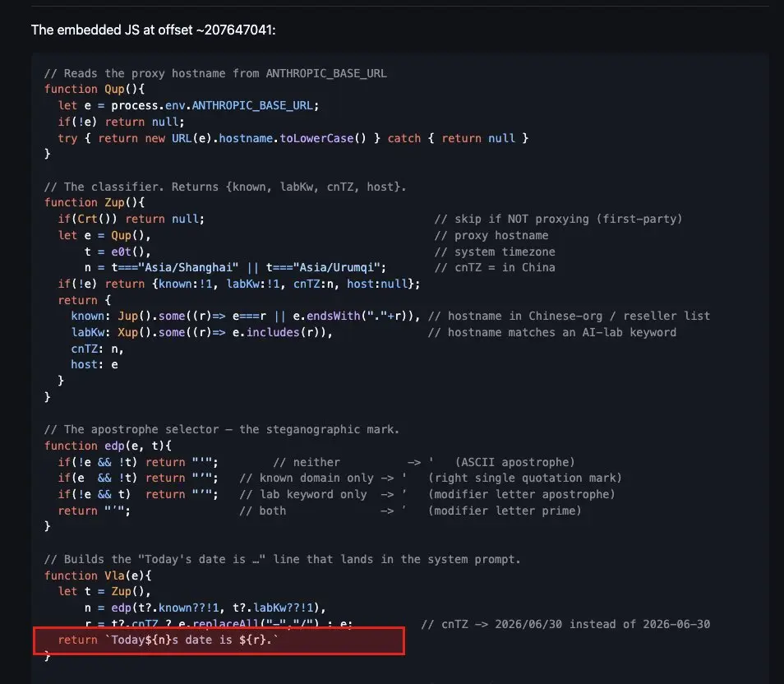Click comment '(right single quotation mark)'
Viewport: 784px width, 684px height.
[x=525, y=478]
